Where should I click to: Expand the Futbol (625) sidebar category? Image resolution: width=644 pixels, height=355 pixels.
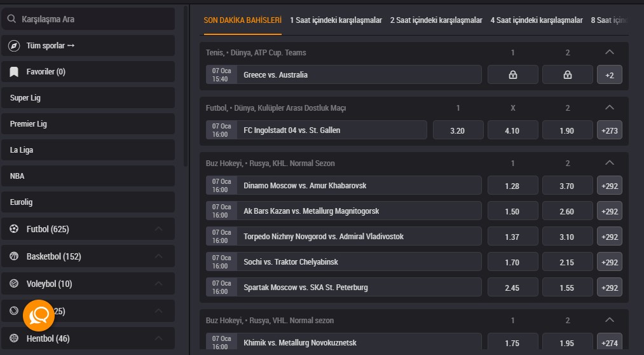158,229
